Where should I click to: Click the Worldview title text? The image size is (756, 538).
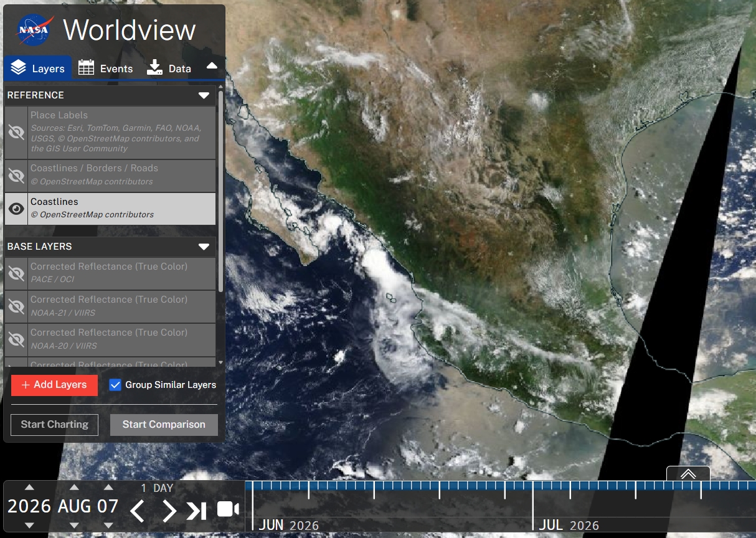130,30
